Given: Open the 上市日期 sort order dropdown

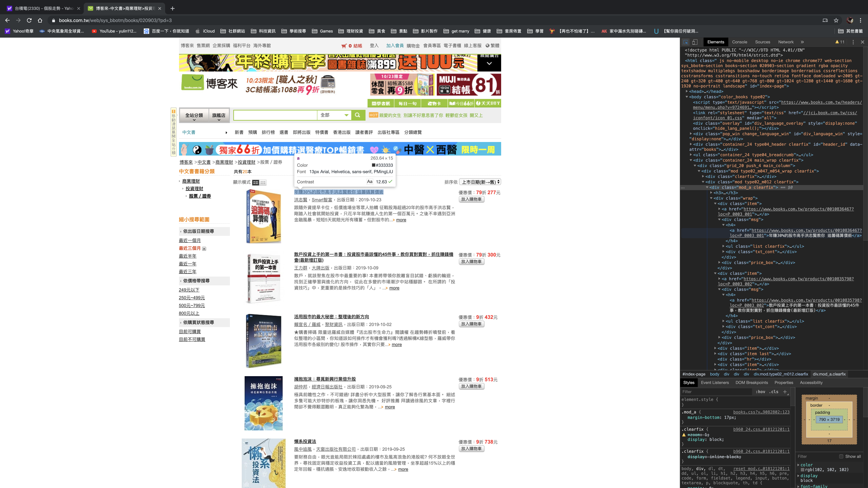Looking at the screenshot, I should coord(480,182).
